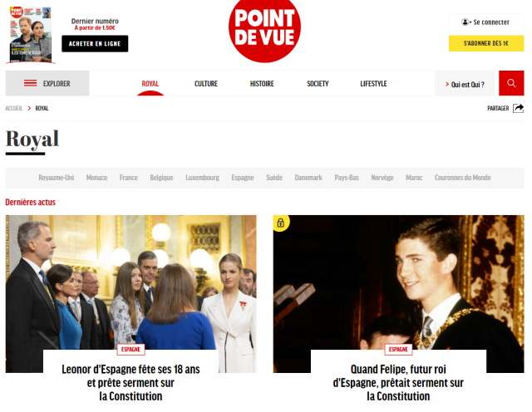
Task: Click the red search magnifier icon
Action: (x=511, y=83)
